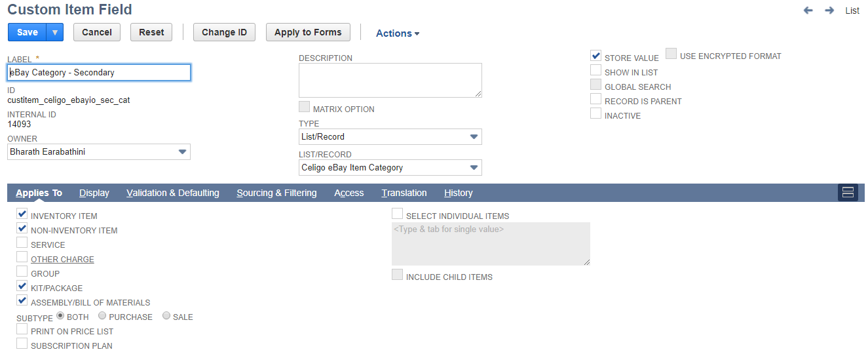The width and height of the screenshot is (868, 356).
Task: Open Save button dropdown arrow
Action: [55, 32]
